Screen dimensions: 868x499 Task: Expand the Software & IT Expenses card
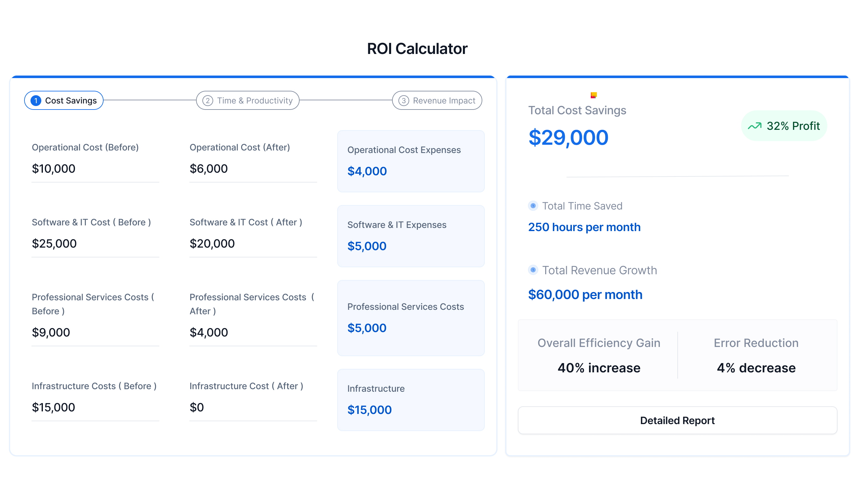411,236
